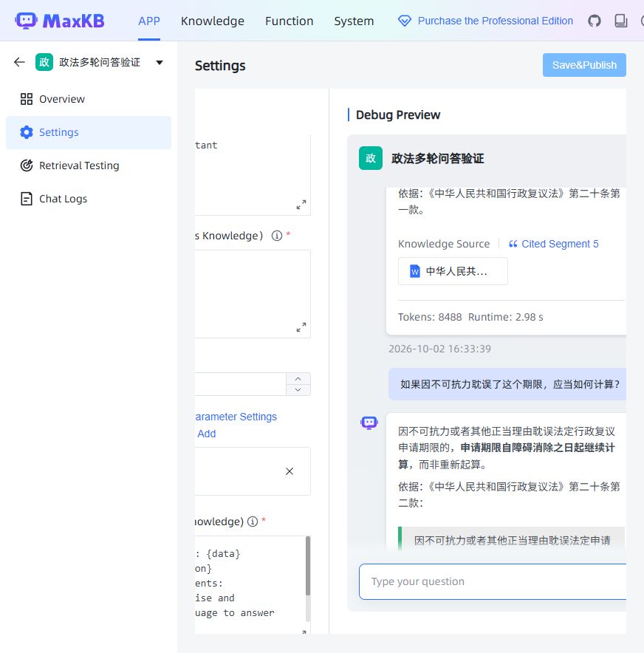This screenshot has width=644, height=653.
Task: Click the timestamp 2026-10-02 16:33:39
Action: pyautogui.click(x=439, y=349)
